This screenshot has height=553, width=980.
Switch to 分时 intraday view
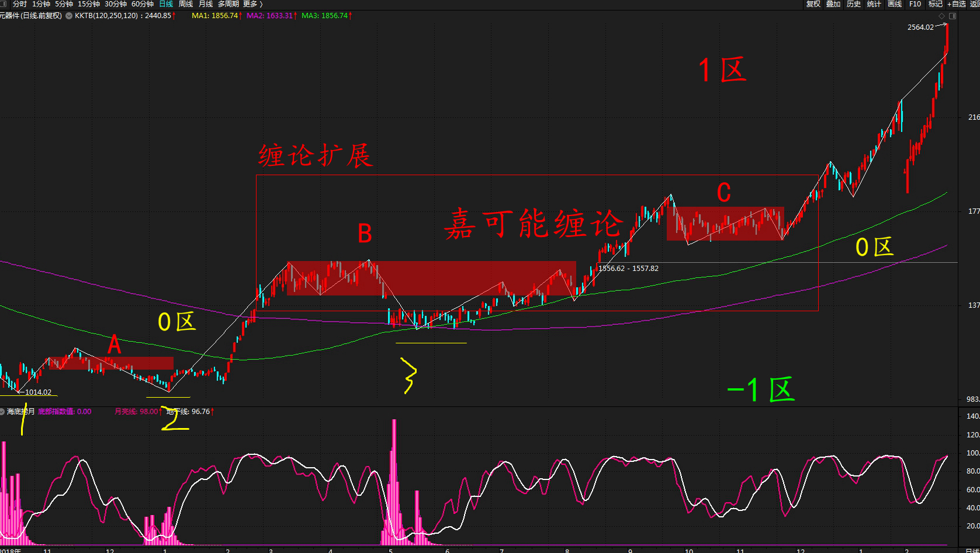[20, 4]
